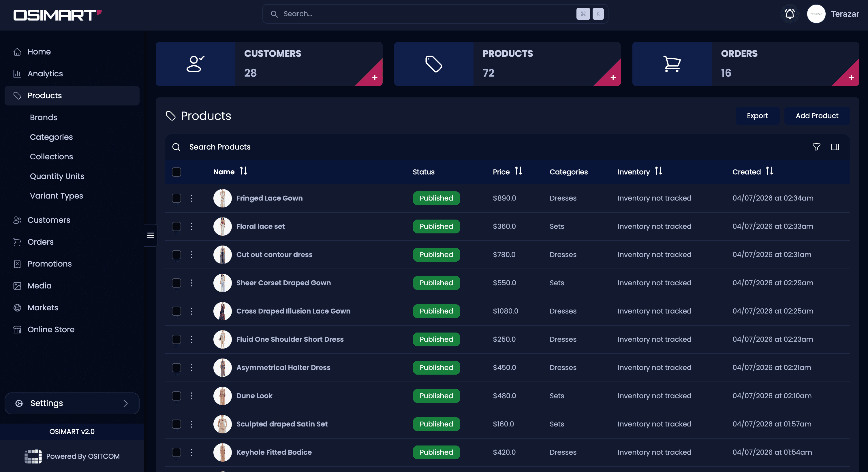Click the search magnifier in Search Products
The image size is (868, 472).
tap(176, 147)
